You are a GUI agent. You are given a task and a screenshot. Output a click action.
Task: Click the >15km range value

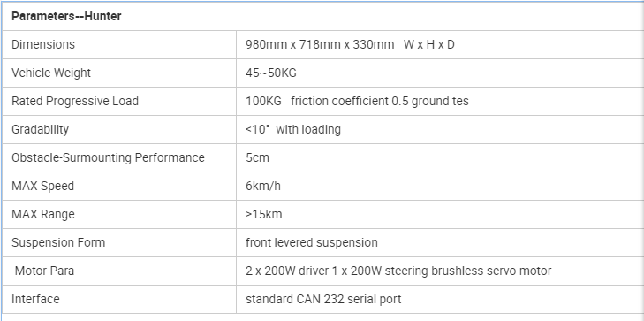pyautogui.click(x=263, y=215)
